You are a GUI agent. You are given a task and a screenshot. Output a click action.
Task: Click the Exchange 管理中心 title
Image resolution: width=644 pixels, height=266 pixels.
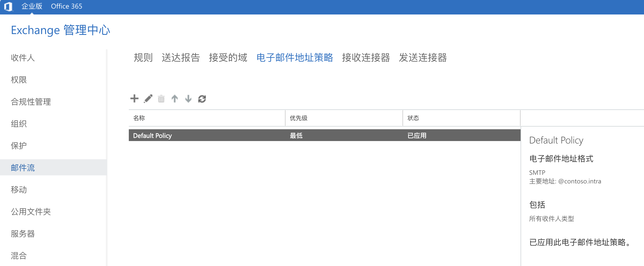(x=61, y=30)
